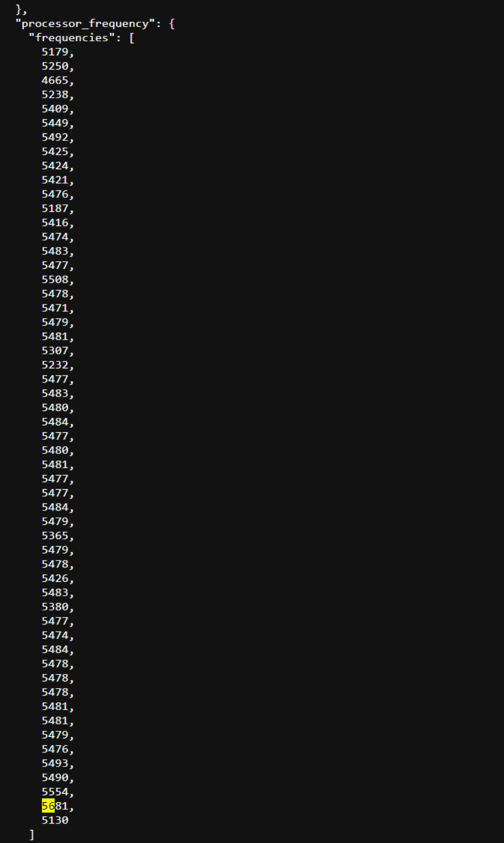Click the value 5232 in the list
Screen dimensions: 504x843
(x=55, y=364)
